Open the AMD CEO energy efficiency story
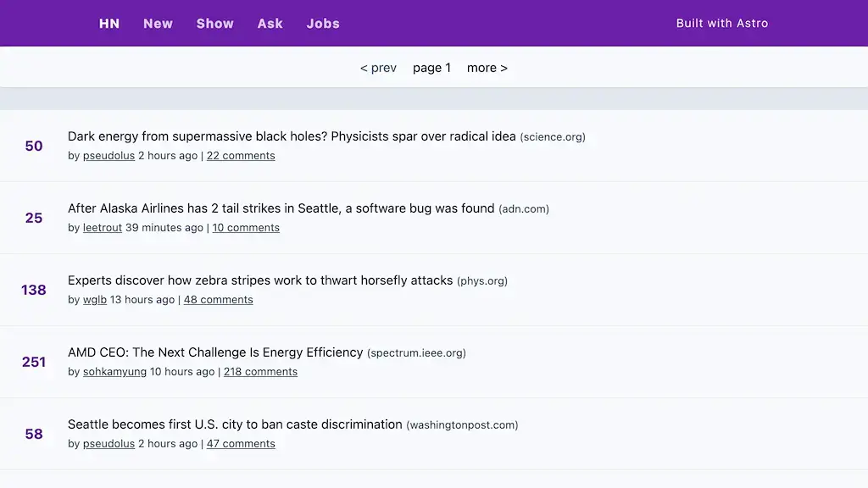The width and height of the screenshot is (868, 488). [x=215, y=352]
